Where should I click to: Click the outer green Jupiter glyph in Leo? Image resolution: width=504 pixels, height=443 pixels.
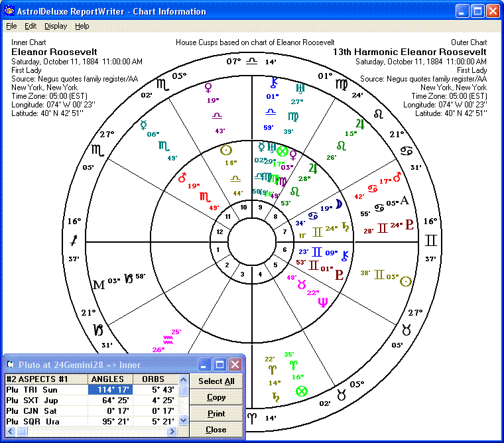pos(360,124)
